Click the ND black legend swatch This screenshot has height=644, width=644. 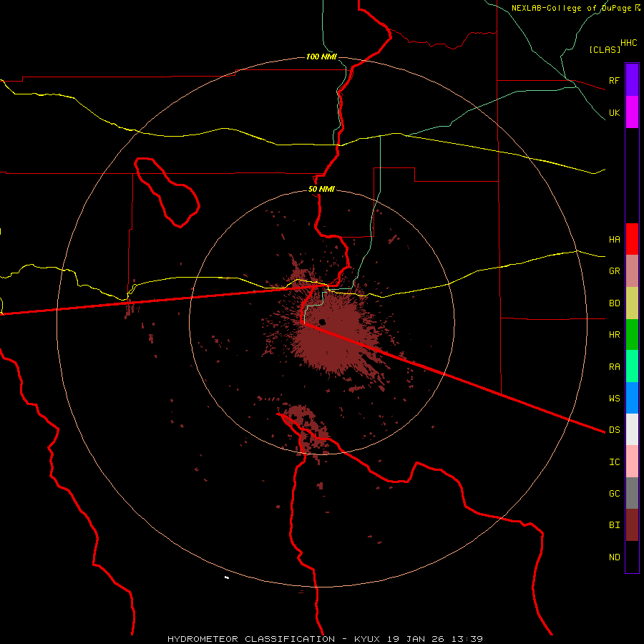click(x=632, y=557)
